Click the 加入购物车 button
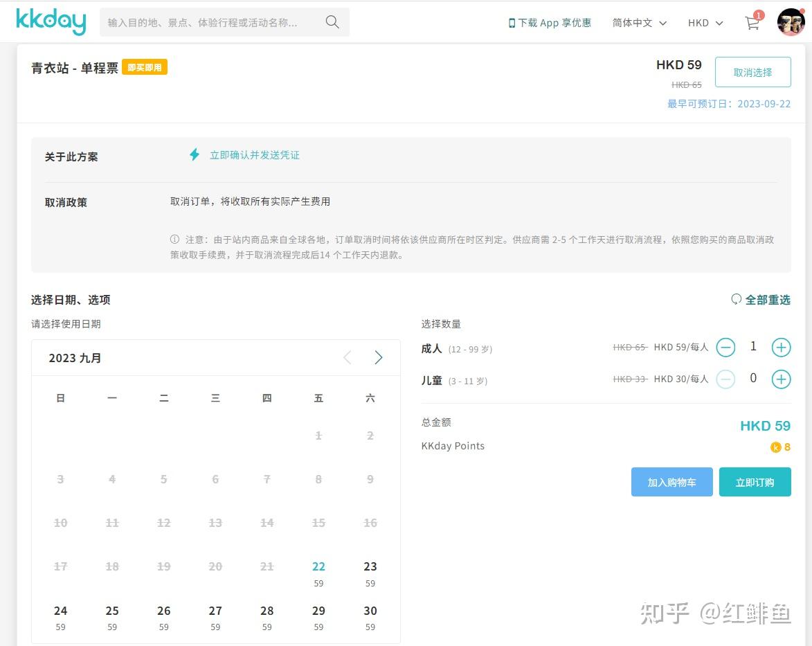 671,482
